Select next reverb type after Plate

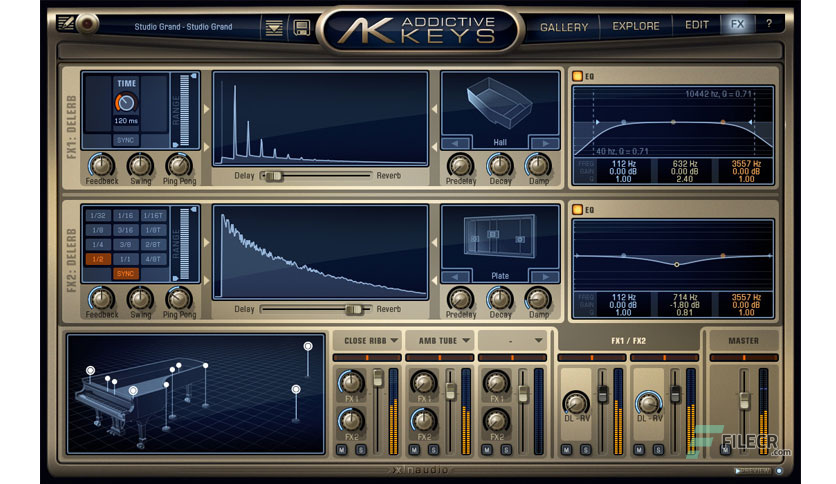[x=544, y=277]
